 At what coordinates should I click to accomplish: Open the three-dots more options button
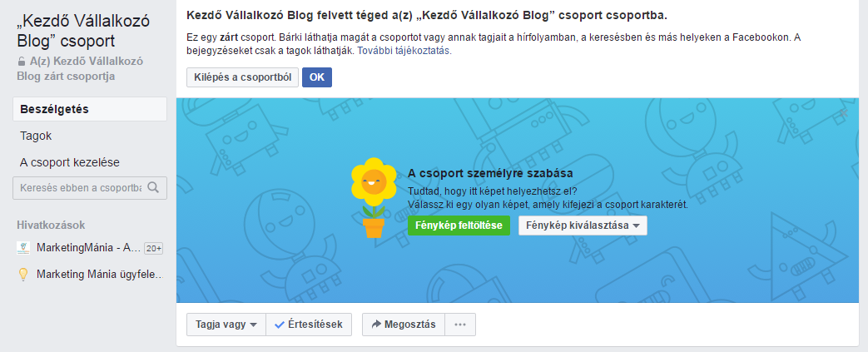click(x=460, y=325)
